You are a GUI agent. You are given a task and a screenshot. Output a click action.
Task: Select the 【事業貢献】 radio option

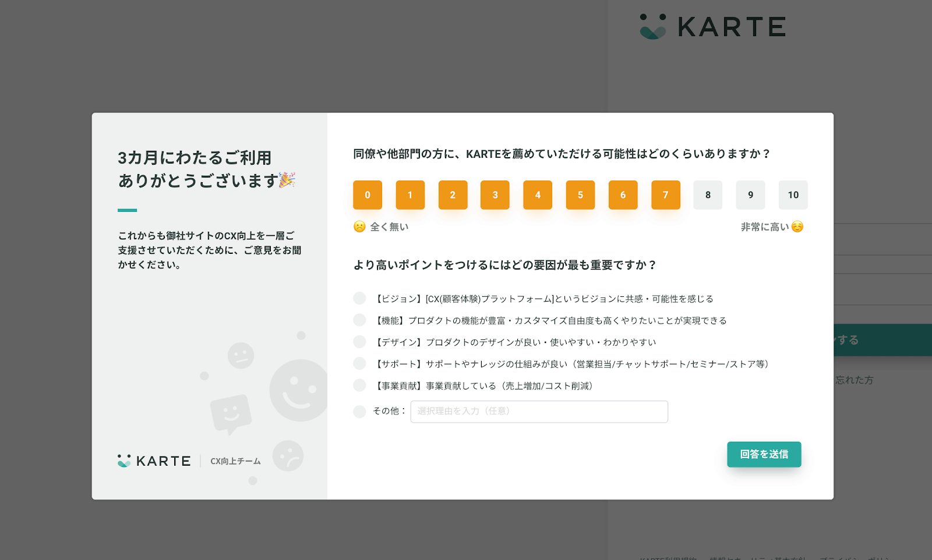pos(360,385)
